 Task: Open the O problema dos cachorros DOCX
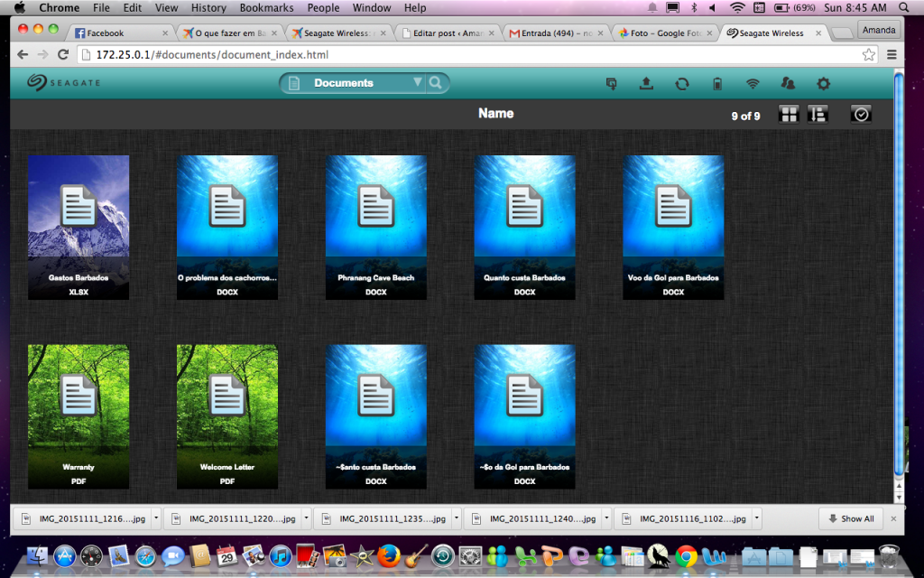[x=227, y=228]
